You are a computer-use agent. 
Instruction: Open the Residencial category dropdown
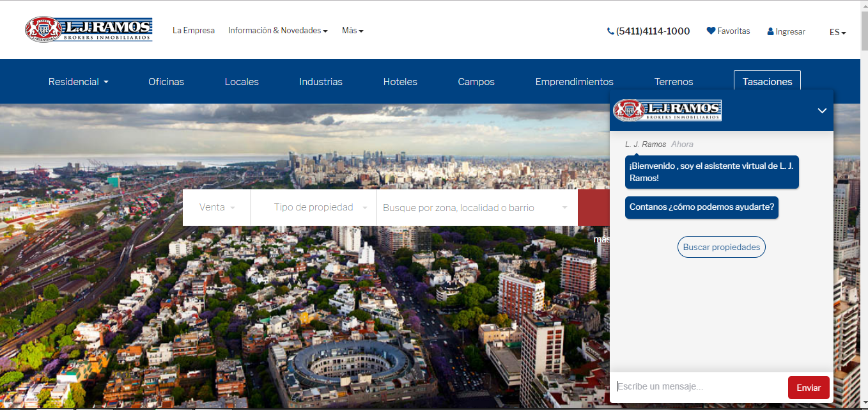pyautogui.click(x=78, y=82)
